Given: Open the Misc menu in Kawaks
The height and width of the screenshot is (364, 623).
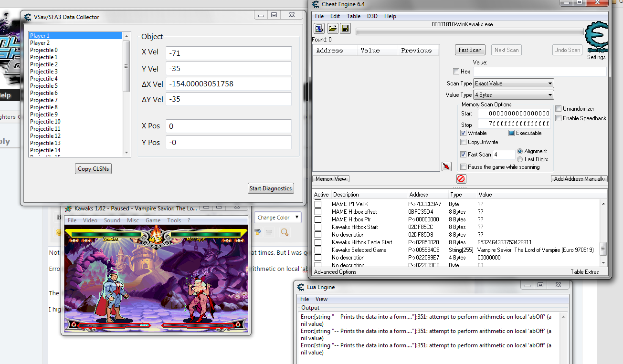Looking at the screenshot, I should point(133,220).
